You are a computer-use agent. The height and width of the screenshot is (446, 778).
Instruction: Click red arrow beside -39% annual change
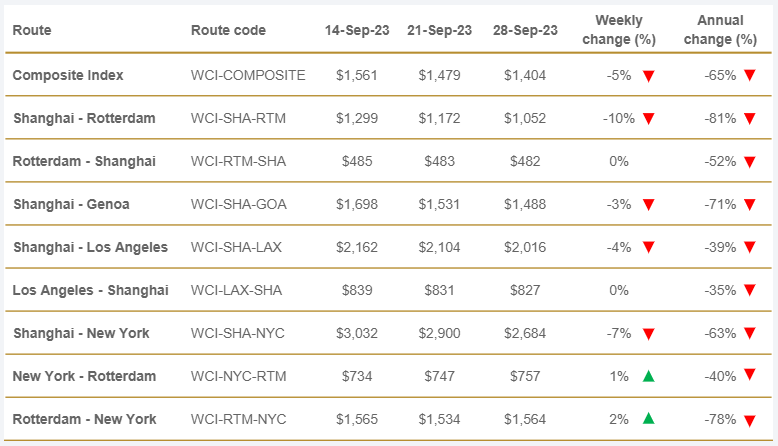point(749,248)
